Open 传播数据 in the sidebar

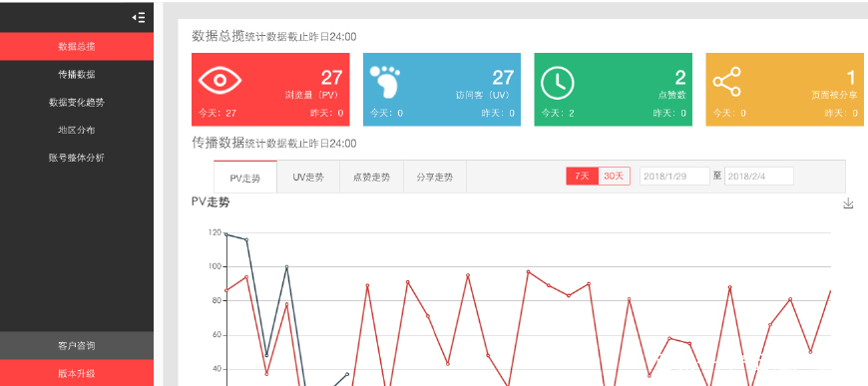[x=77, y=74]
